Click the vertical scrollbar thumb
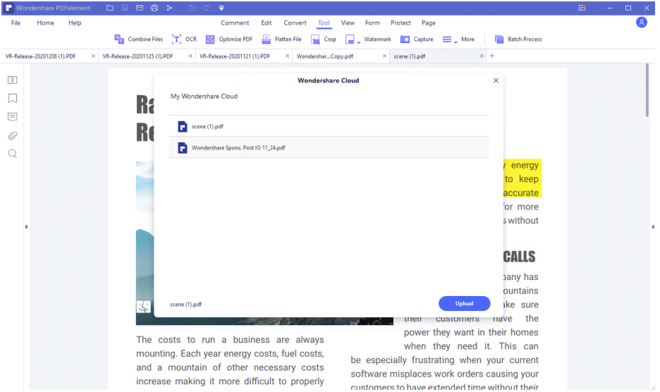Image resolution: width=660 pixels, height=392 pixels. (x=647, y=91)
